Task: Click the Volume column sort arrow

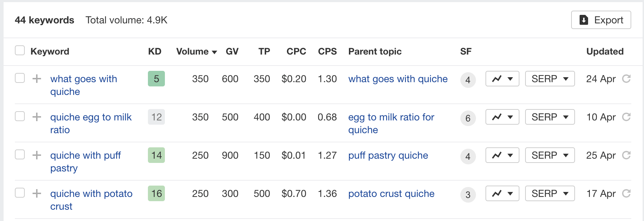Action: coord(214,52)
